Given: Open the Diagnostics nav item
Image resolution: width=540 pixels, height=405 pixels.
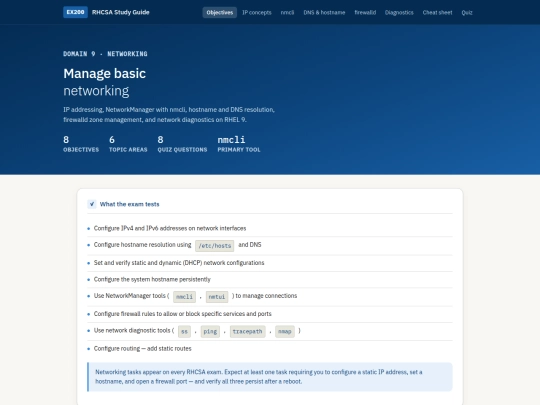Looking at the screenshot, I should click(399, 12).
